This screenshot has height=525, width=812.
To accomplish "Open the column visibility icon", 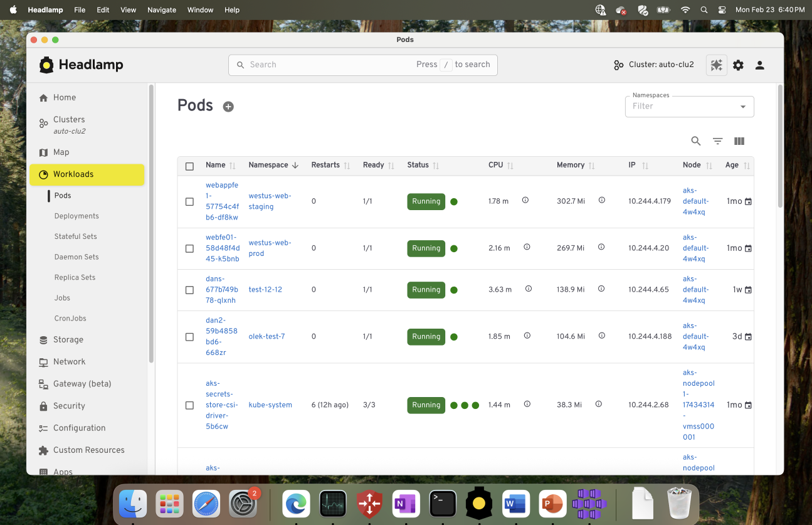I will point(739,141).
